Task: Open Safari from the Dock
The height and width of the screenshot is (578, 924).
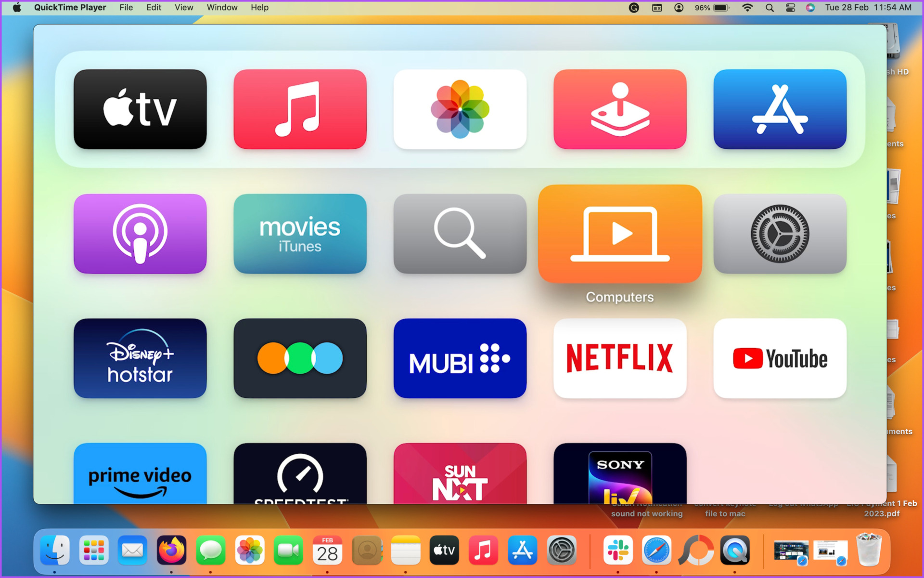Action: 657,550
